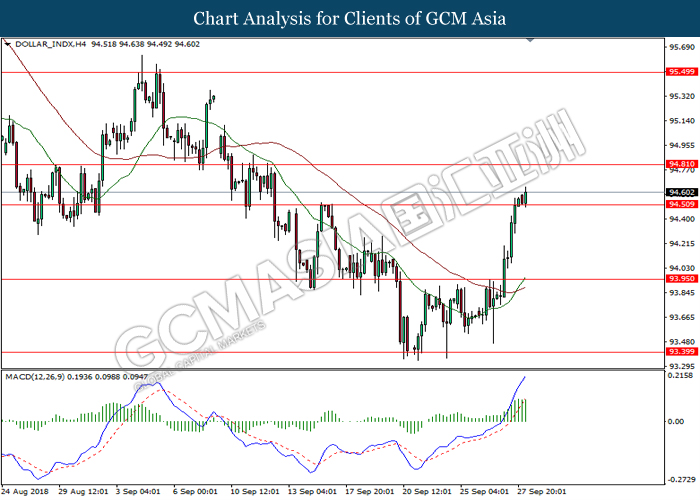This screenshot has height=500, width=700.
Task: Click the 25 Sep 04:01 time label
Action: click(x=485, y=492)
